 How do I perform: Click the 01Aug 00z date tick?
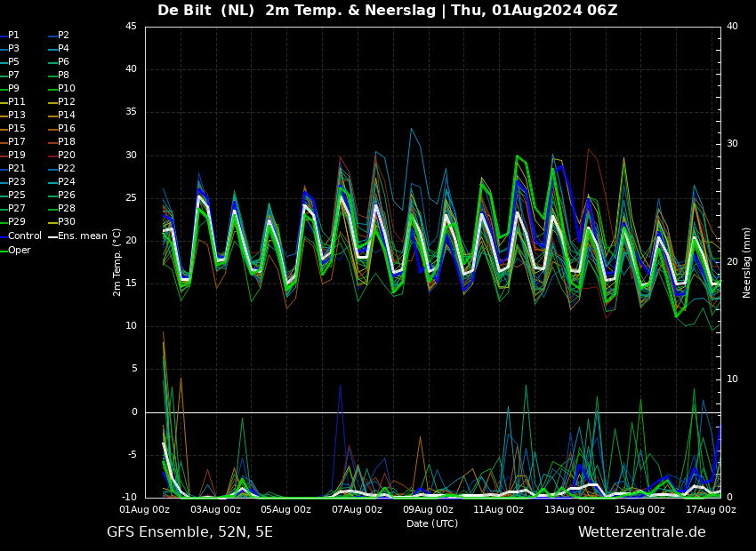point(145,510)
